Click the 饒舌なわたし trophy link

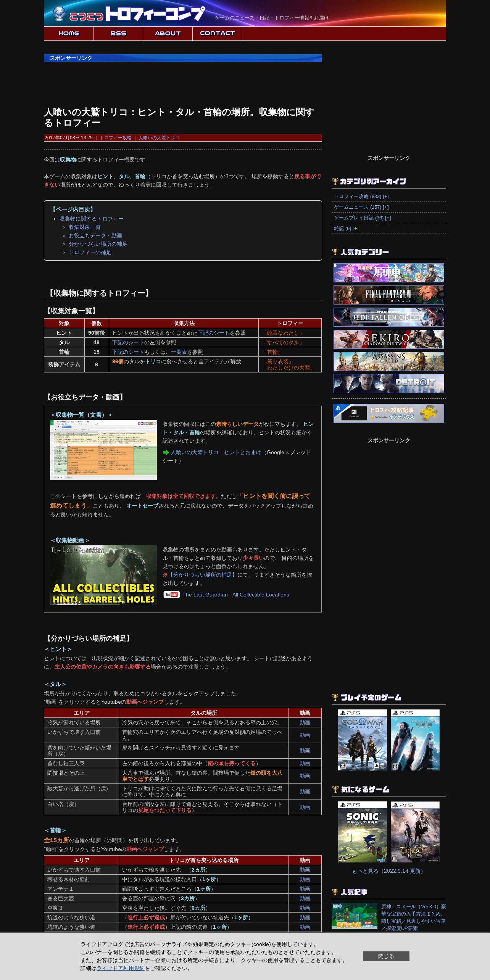point(283,333)
